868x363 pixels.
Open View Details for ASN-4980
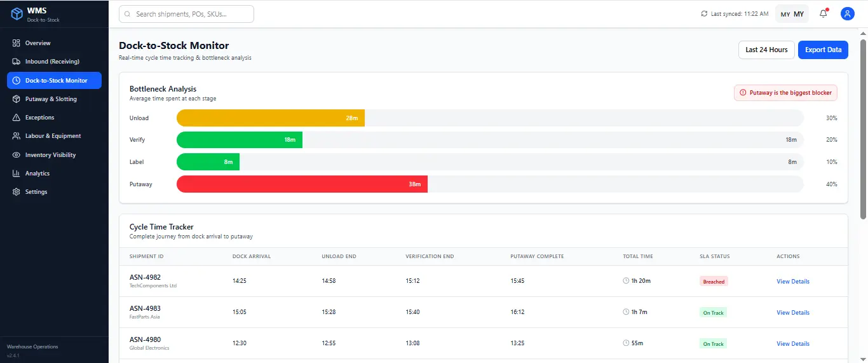(x=792, y=344)
